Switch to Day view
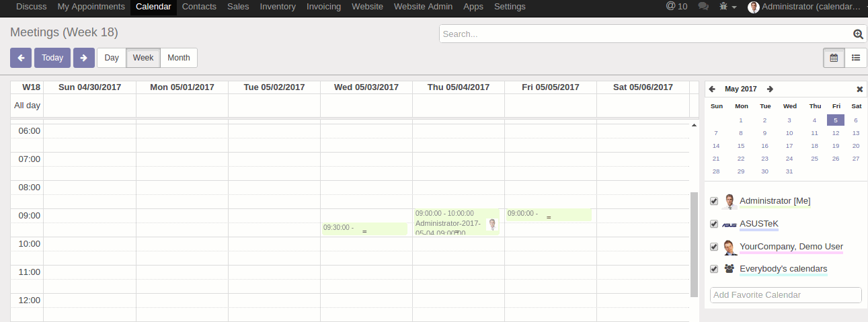This screenshot has height=322, width=868. pyautogui.click(x=112, y=58)
